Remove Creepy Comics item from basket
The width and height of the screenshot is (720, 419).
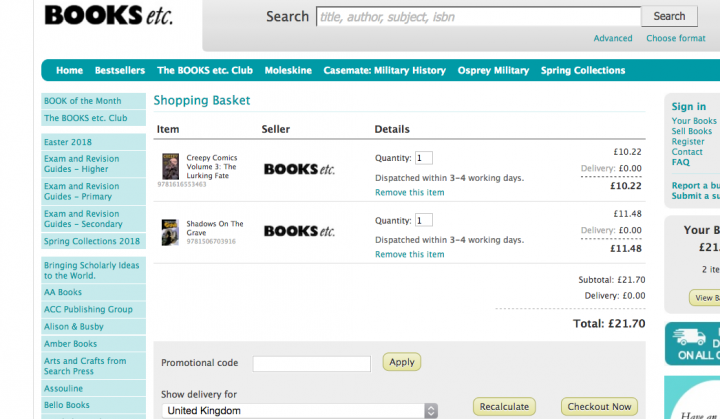(409, 193)
